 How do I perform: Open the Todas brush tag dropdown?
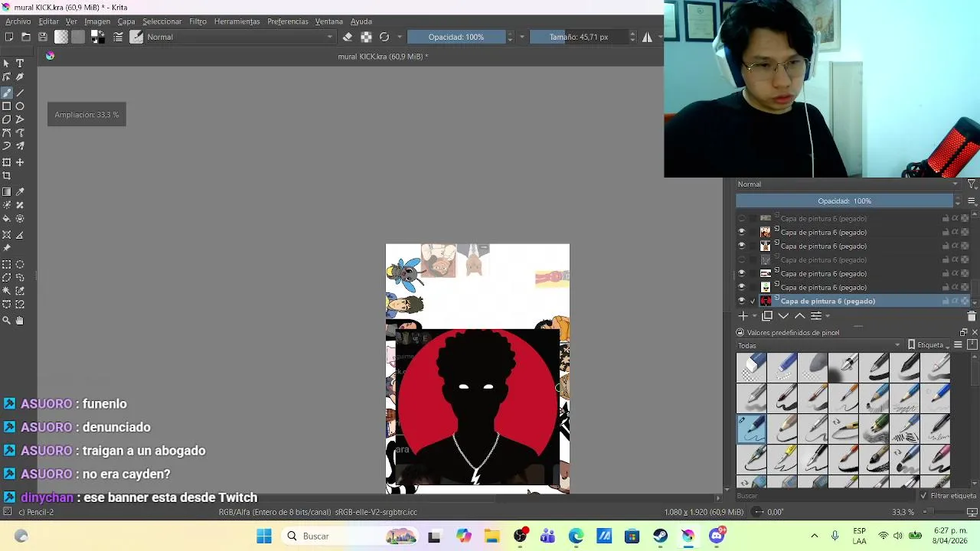pyautogui.click(x=819, y=345)
